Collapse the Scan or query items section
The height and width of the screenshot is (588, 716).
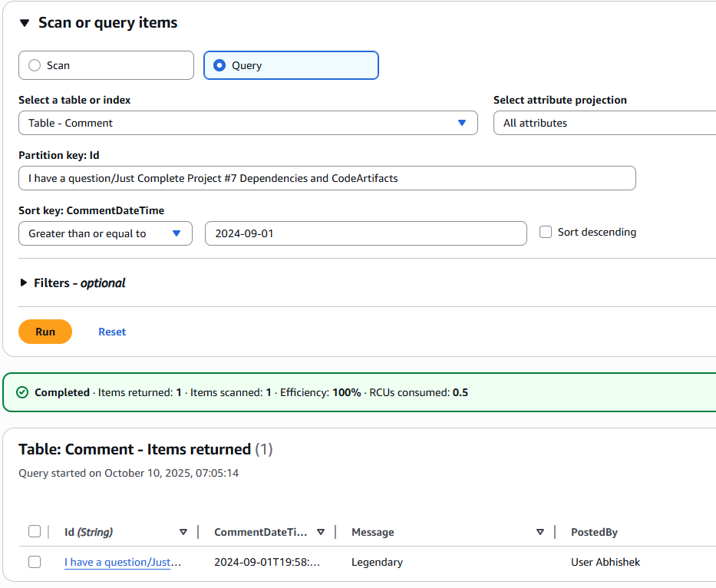25,24
